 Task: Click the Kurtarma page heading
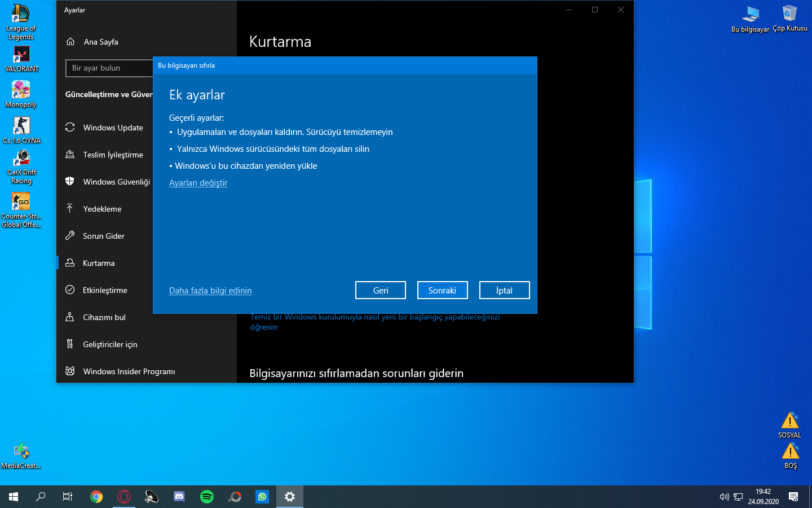click(280, 42)
